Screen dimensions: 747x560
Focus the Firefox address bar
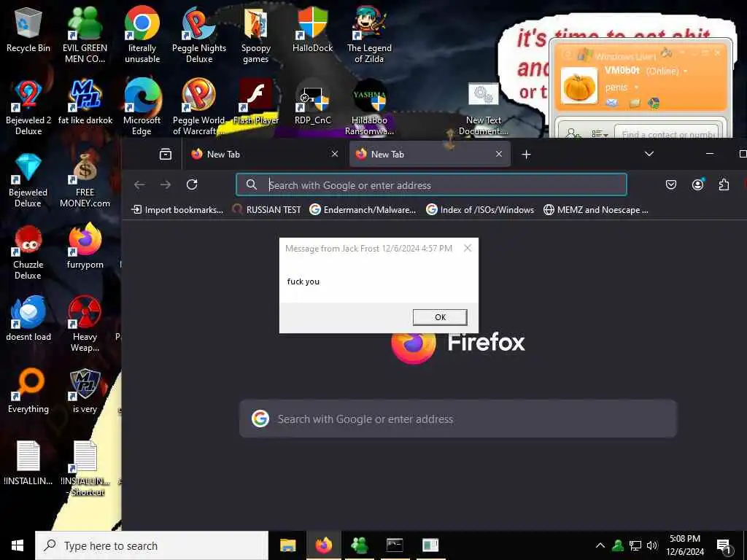coord(431,184)
